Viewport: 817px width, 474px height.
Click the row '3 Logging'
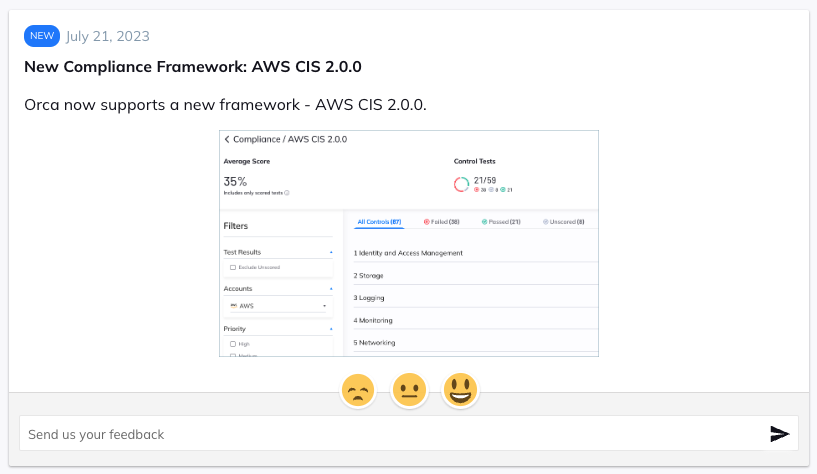475,297
